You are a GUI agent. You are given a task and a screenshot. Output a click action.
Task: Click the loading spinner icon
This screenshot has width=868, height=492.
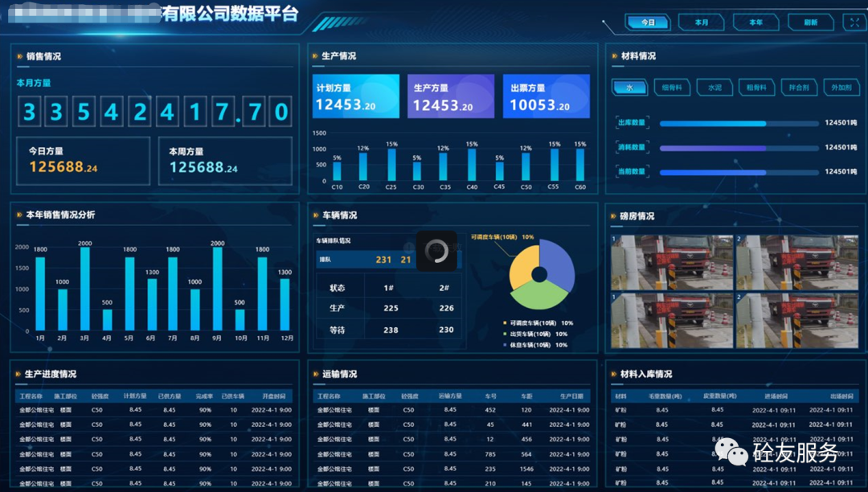tap(436, 251)
